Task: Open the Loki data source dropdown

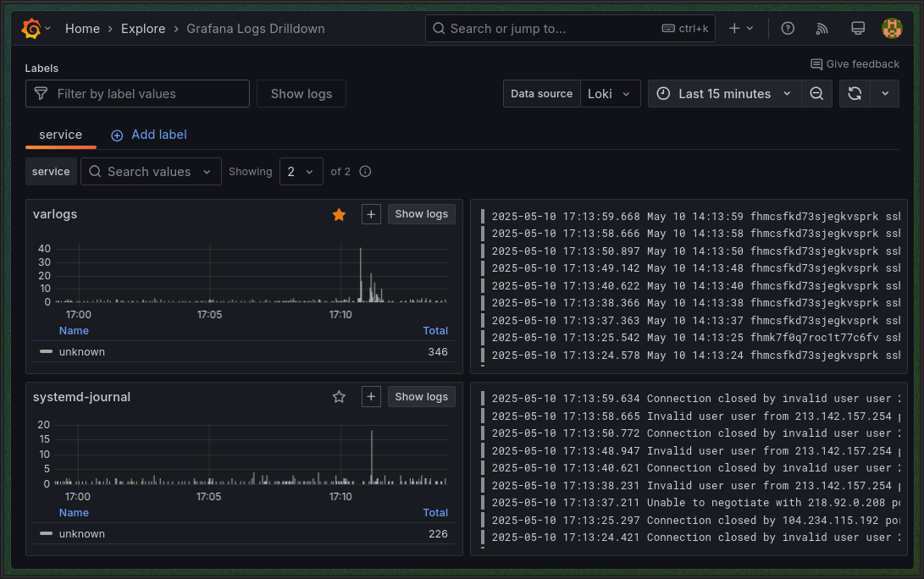Action: point(610,94)
